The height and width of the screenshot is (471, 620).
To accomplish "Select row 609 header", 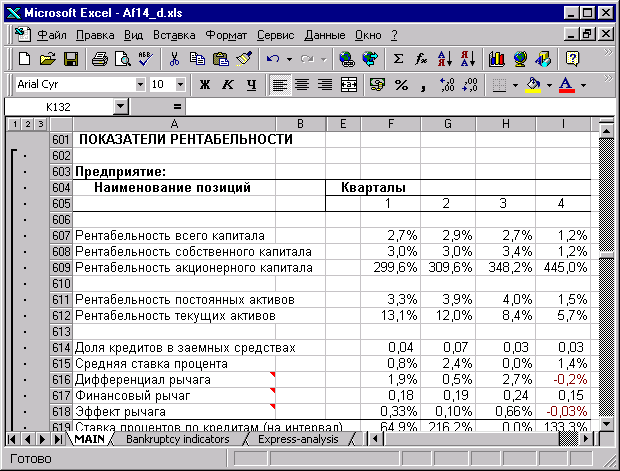I will click(x=61, y=268).
